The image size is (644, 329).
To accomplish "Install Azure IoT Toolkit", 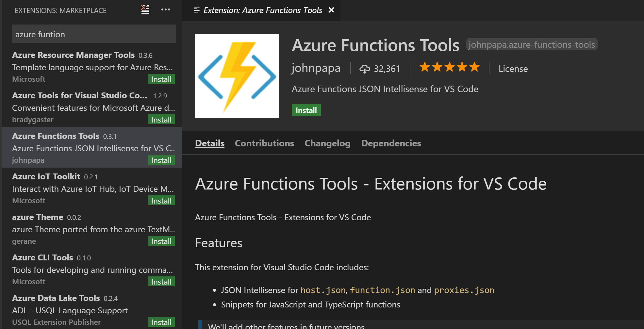I will (161, 201).
